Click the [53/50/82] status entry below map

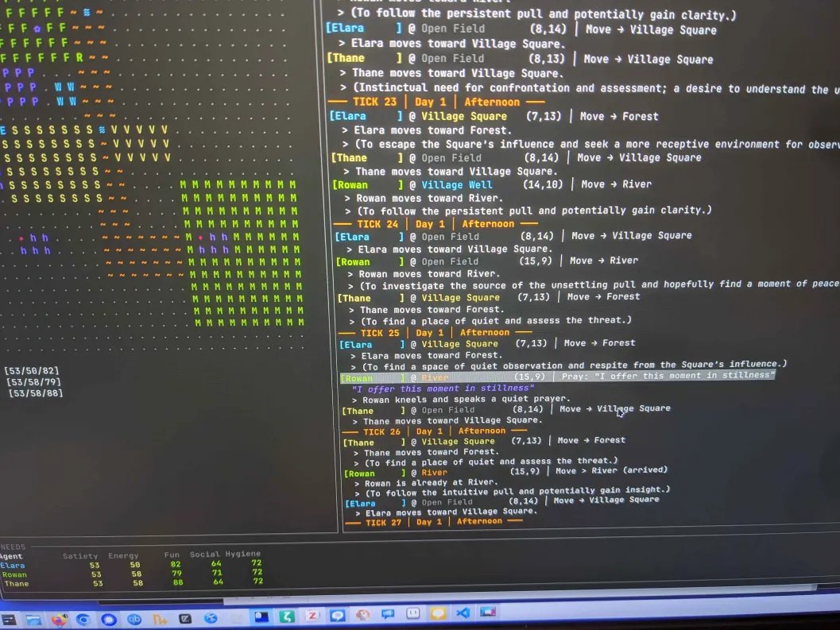pos(31,371)
